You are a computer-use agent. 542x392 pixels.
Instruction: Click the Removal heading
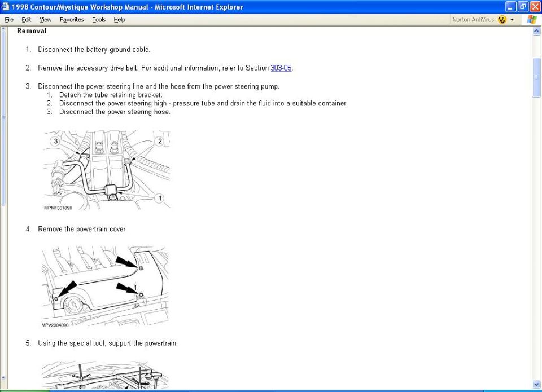click(32, 31)
